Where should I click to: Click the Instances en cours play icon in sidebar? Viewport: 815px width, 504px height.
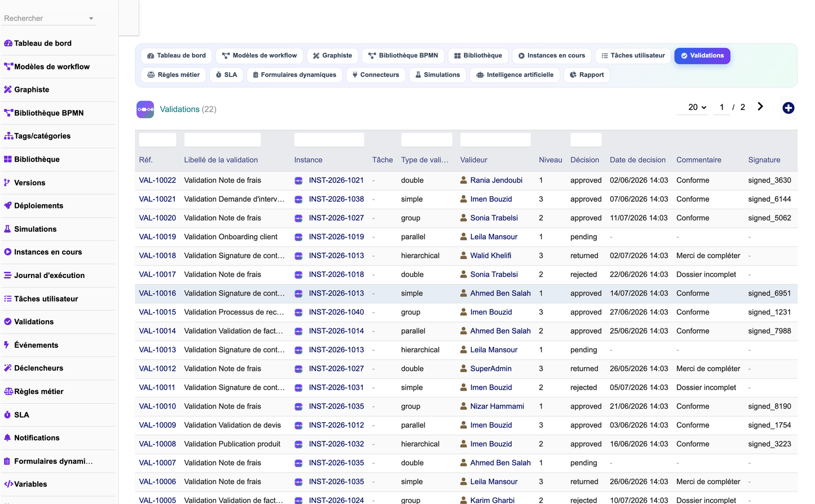(x=8, y=252)
